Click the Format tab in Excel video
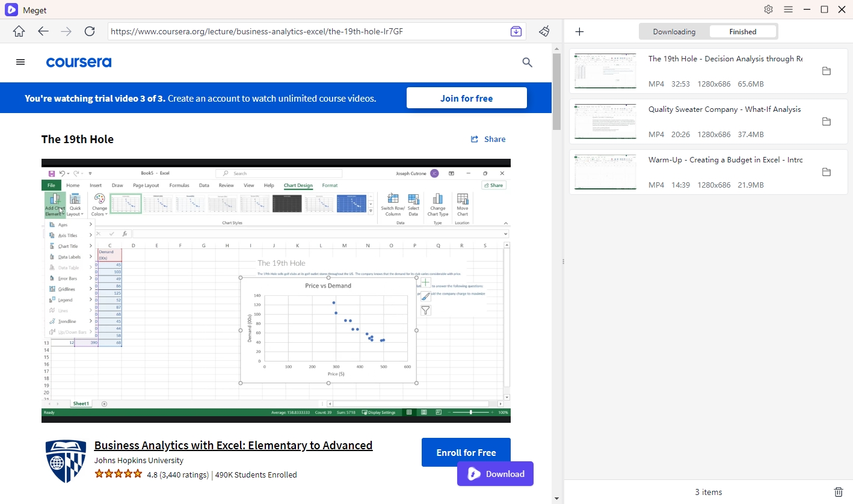The width and height of the screenshot is (853, 504). [x=330, y=185]
